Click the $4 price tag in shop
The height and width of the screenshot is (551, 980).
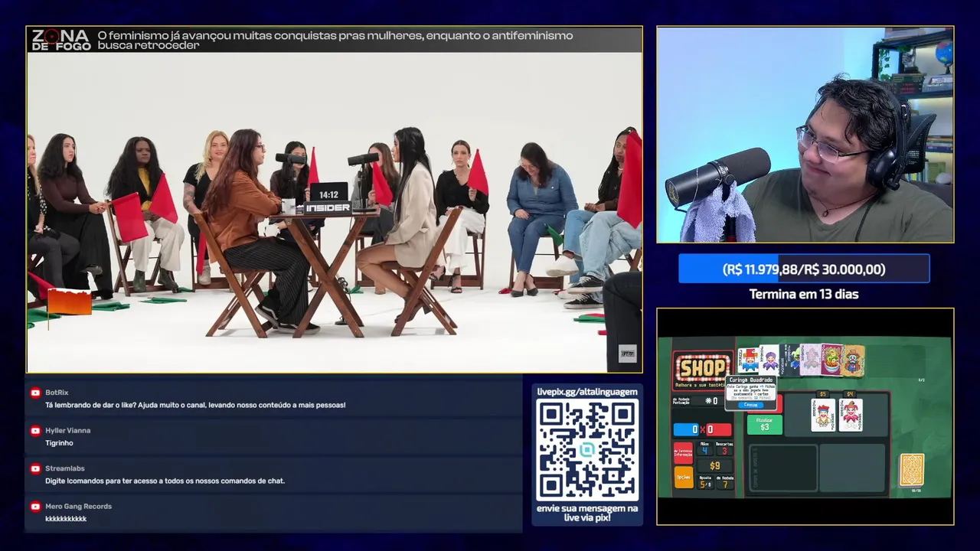[x=850, y=394]
